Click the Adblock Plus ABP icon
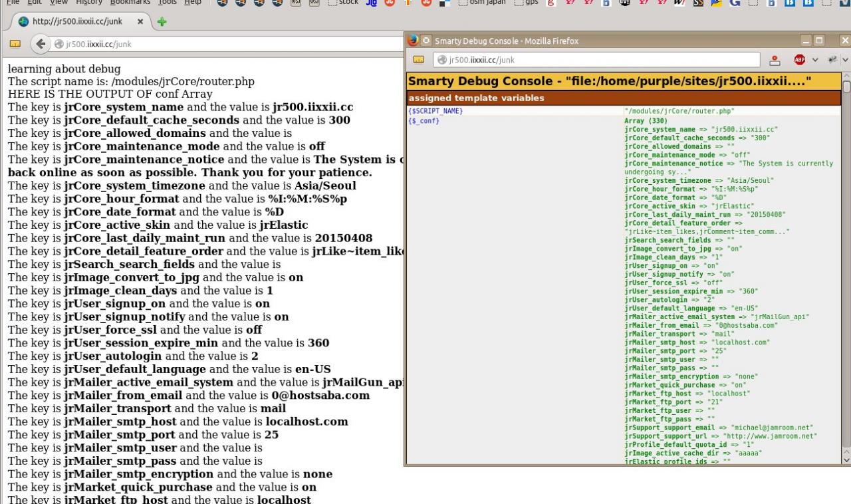This screenshot has height=504, width=851. (x=800, y=60)
